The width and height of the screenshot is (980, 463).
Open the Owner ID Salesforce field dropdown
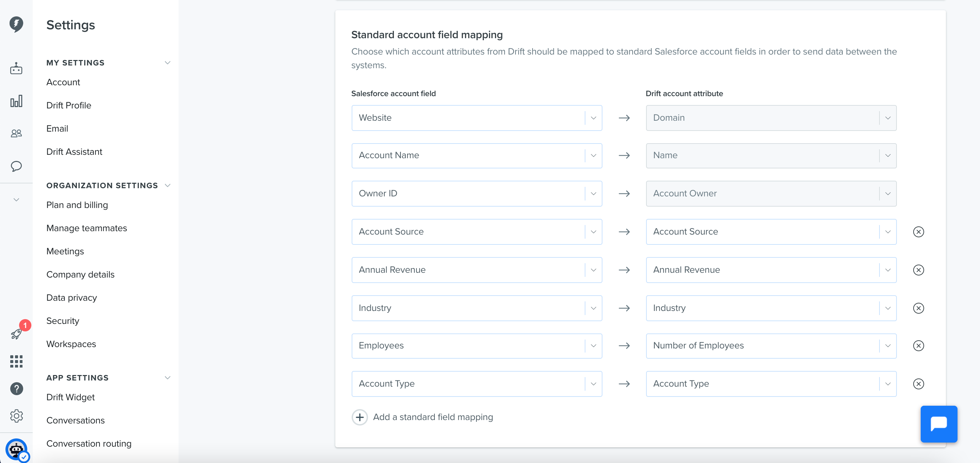[x=477, y=194]
